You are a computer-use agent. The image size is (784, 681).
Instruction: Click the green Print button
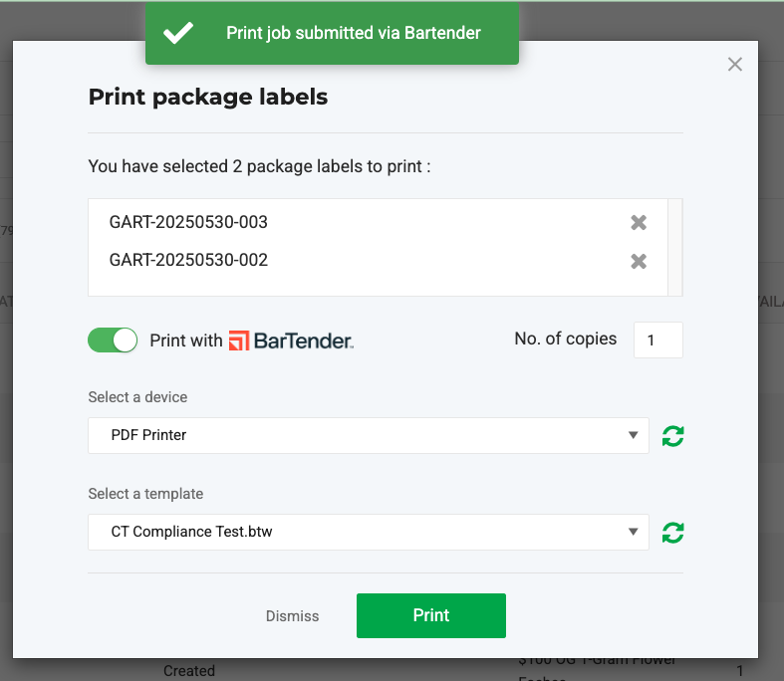[430, 615]
